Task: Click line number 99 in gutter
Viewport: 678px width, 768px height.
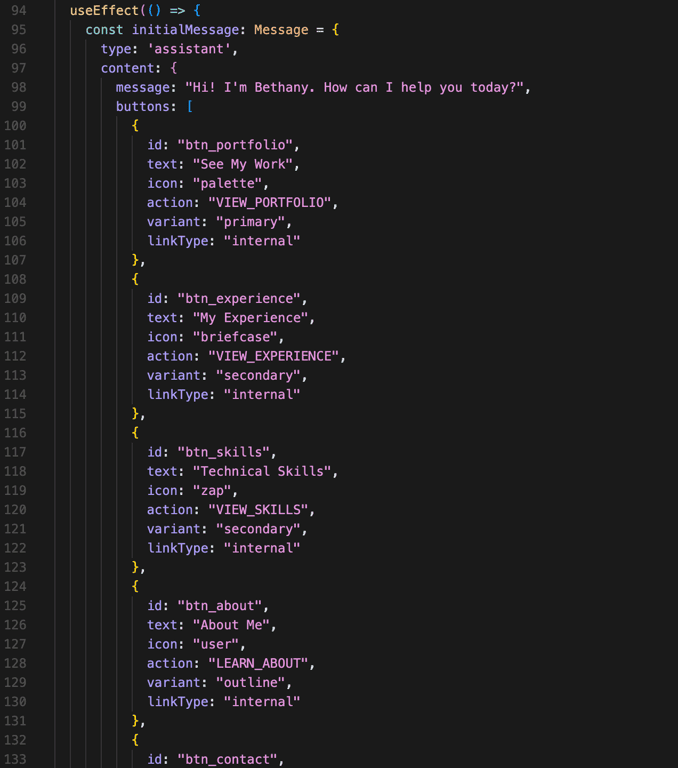Action: point(19,106)
